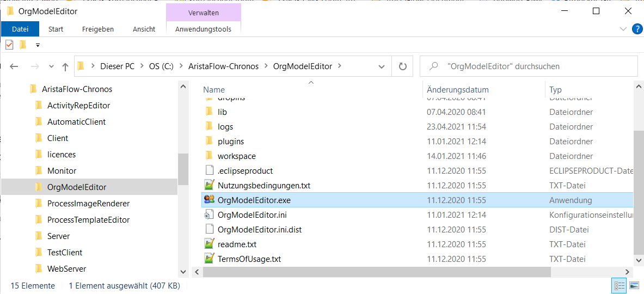Select ProcessTemplateEditor in the folder tree
Viewport: 644px width, 294px height.
tap(88, 220)
